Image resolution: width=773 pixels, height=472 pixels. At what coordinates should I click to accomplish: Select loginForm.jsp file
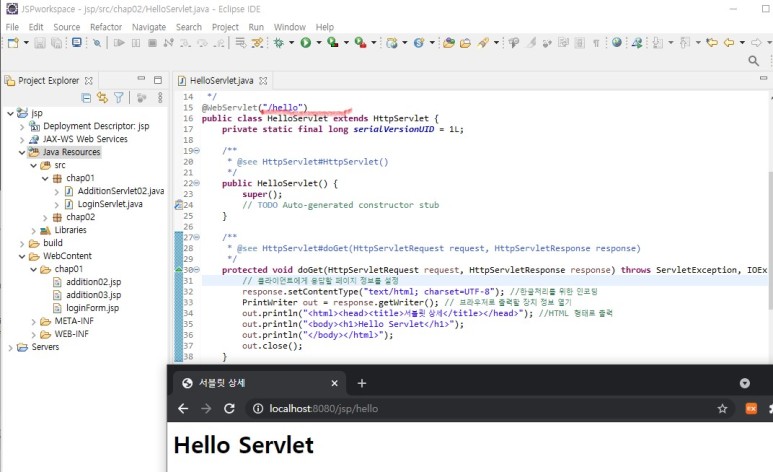click(92, 308)
